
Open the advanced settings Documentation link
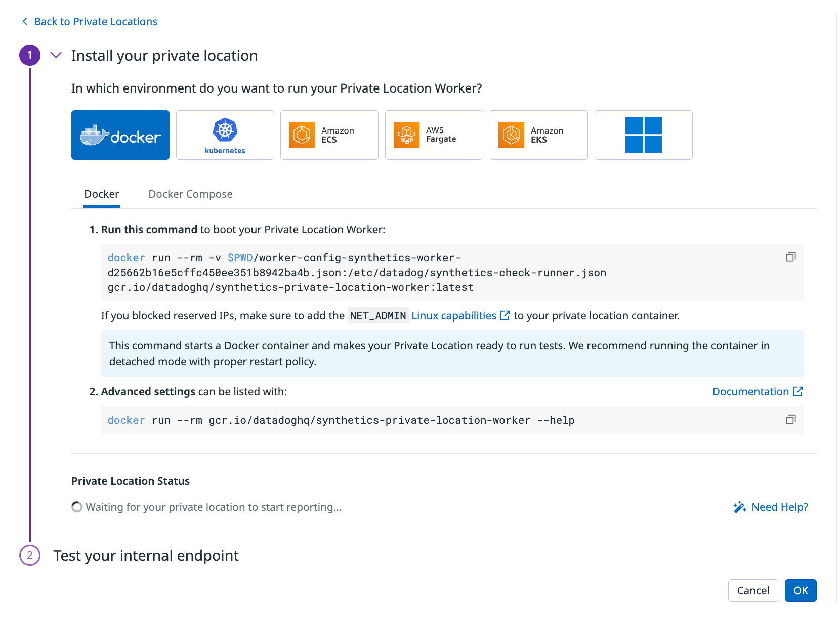click(751, 391)
